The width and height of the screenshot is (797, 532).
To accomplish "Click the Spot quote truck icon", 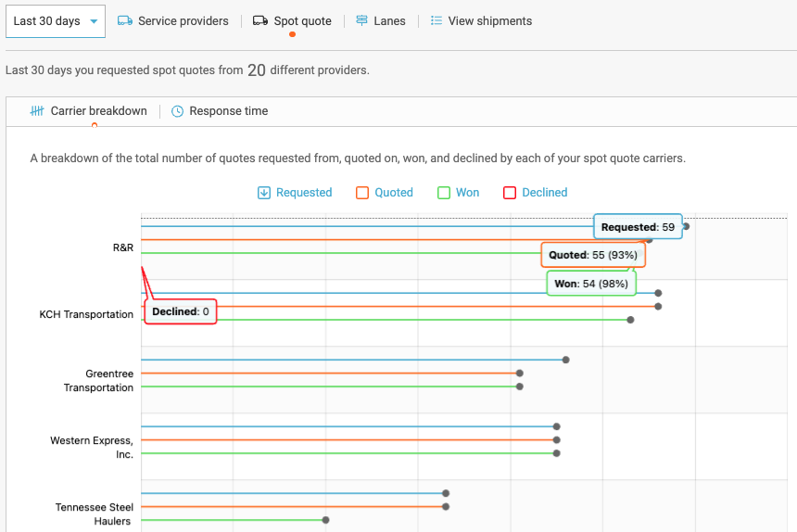I will click(x=260, y=20).
